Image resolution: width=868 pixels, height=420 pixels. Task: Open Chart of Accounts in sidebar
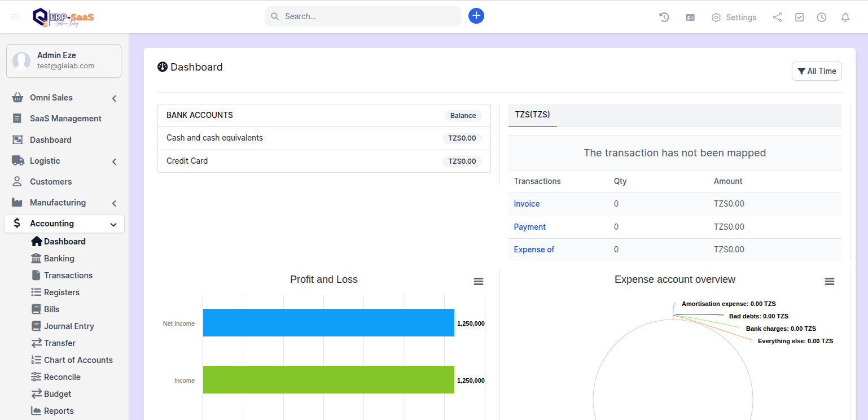point(78,360)
